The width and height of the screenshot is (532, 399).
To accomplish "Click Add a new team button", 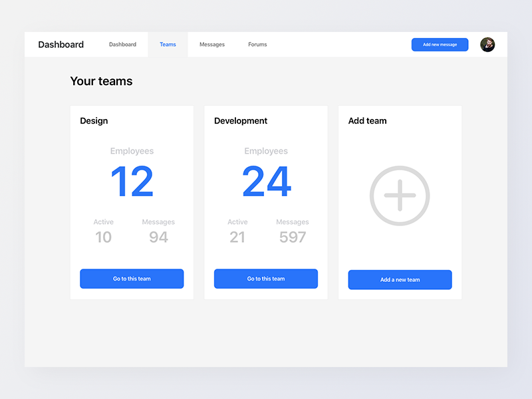I will (400, 279).
